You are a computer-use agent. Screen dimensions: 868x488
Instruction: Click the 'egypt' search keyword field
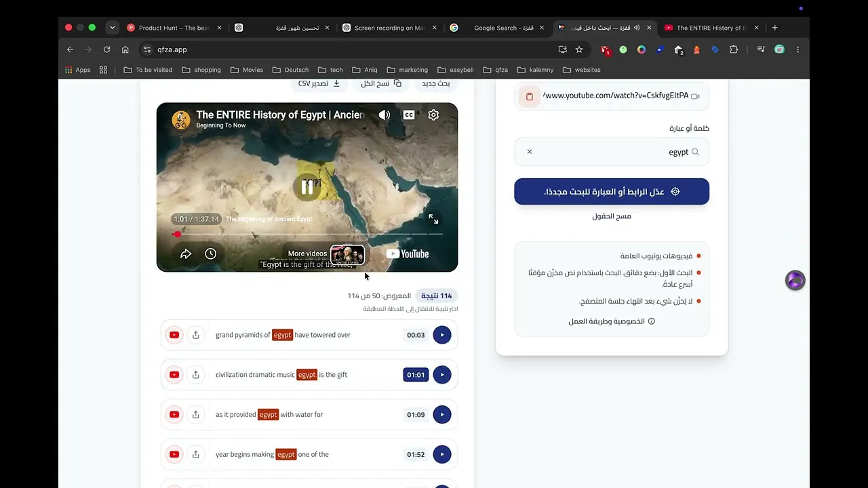[612, 152]
